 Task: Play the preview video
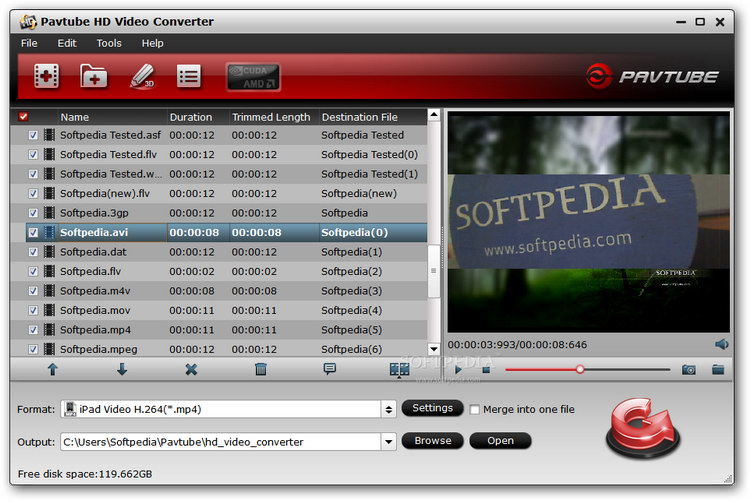click(458, 369)
